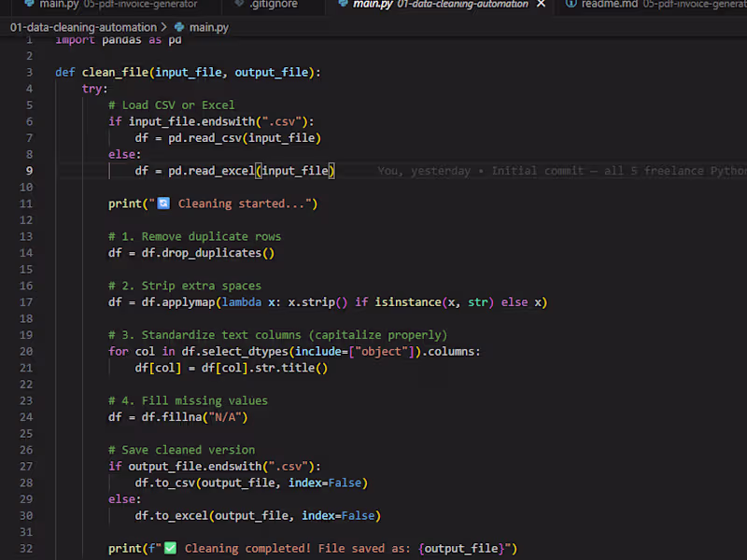Click the chevron between breadcrumb items
This screenshot has height=560, width=747.
(165, 28)
